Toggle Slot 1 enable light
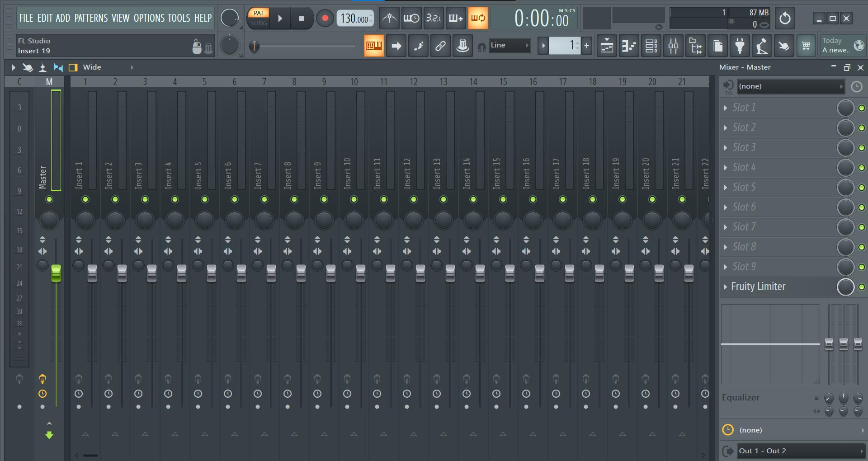868x461 pixels. [862, 108]
